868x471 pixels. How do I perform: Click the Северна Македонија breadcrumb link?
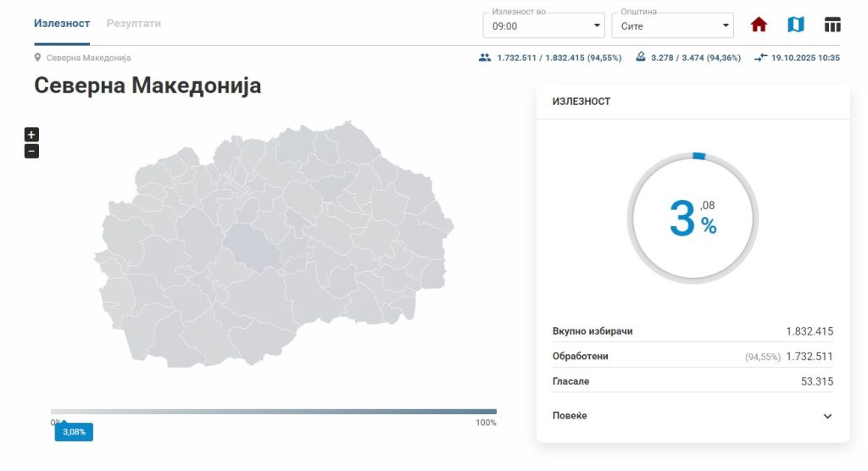88,58
